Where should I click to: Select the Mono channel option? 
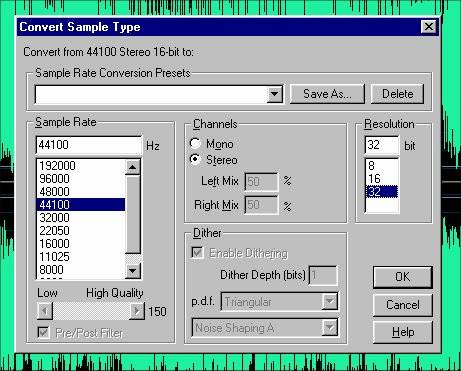coord(195,143)
